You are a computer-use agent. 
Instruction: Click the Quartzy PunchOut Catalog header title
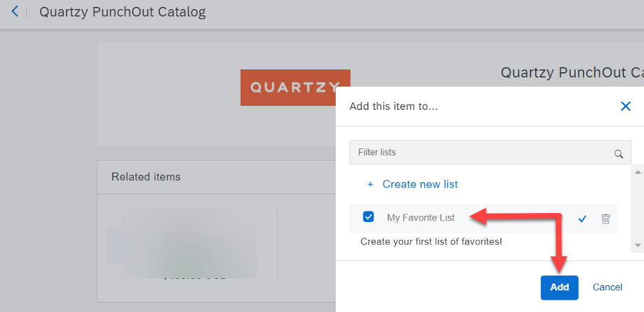pyautogui.click(x=122, y=12)
